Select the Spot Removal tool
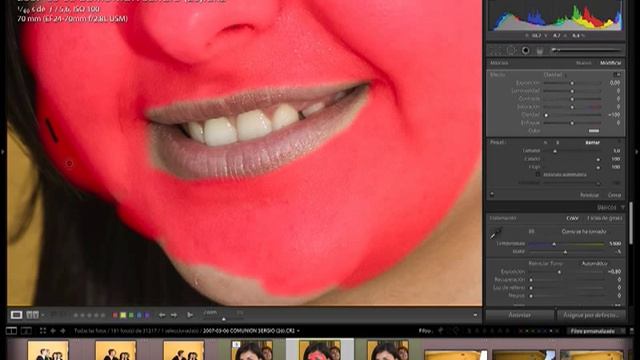640x360 pixels. (x=511, y=51)
